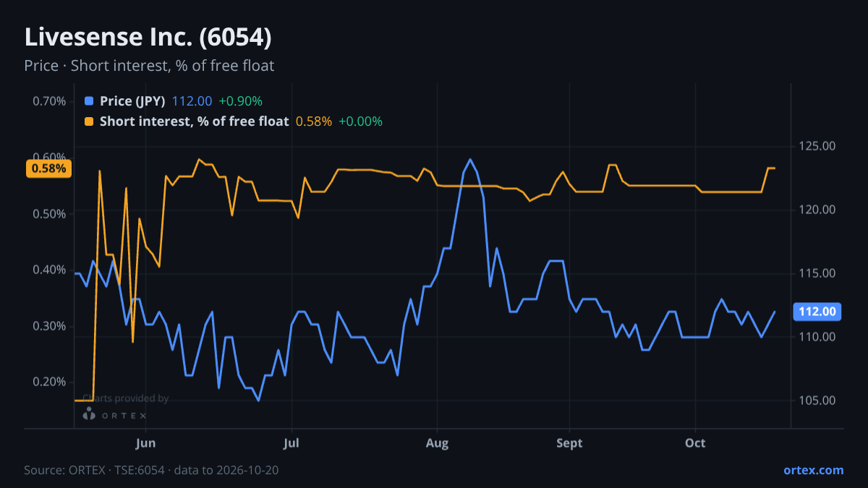The image size is (868, 488).
Task: Click the 0.30% left axis label
Action: 49,326
